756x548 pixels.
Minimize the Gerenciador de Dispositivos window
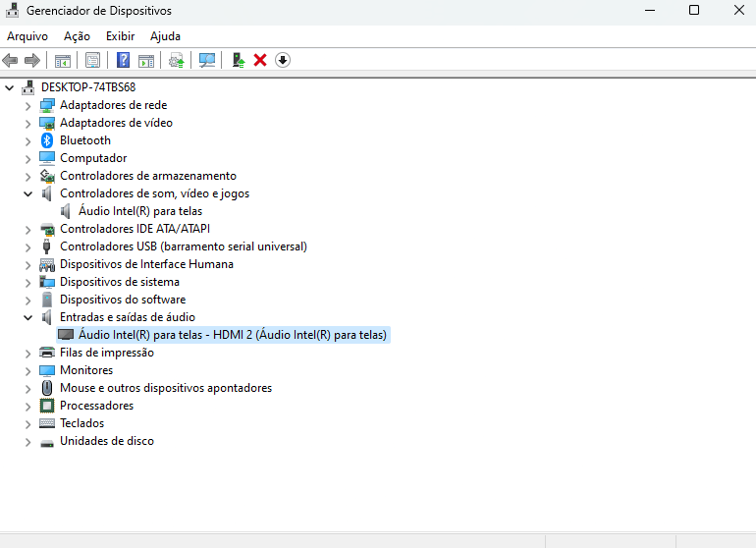click(650, 10)
